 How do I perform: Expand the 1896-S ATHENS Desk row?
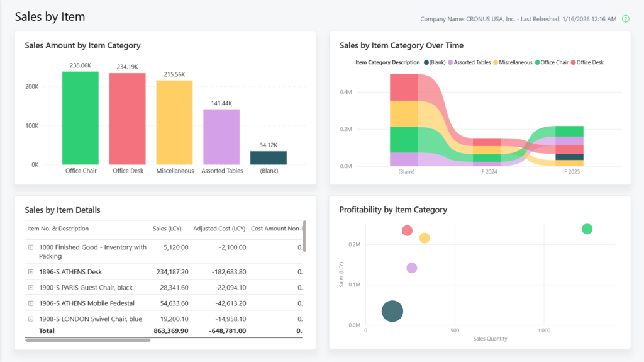[x=31, y=272]
